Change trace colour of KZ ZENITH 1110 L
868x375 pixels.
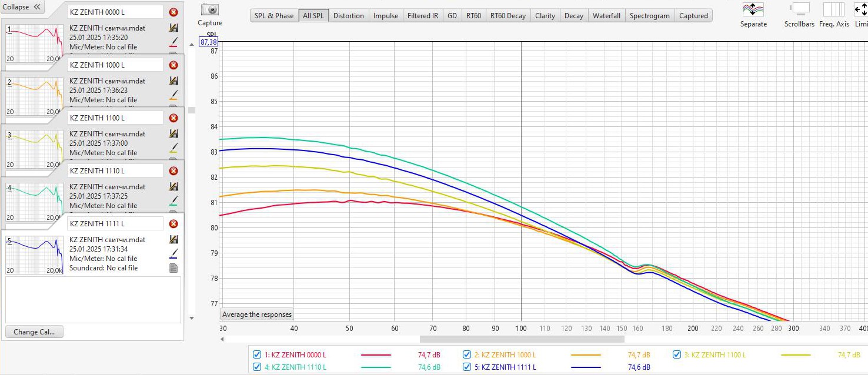[x=173, y=201]
